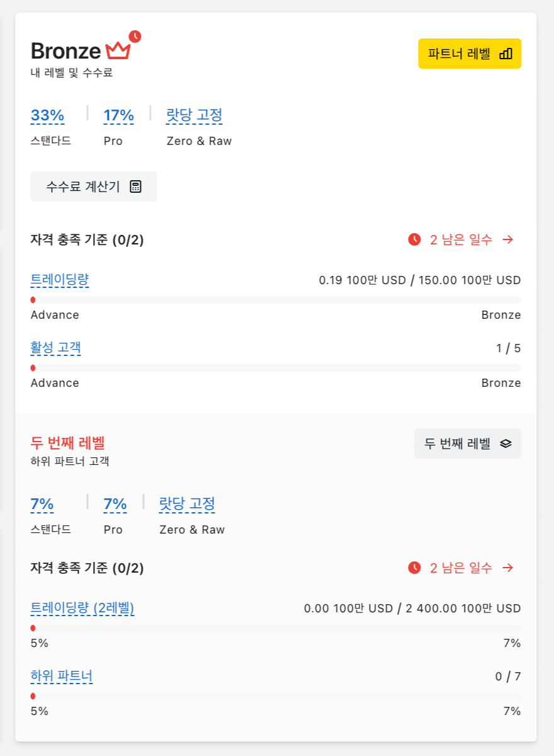Click calculator icon in 수수료 계산기 button
Screen dimensions: 554x756
pos(135,186)
